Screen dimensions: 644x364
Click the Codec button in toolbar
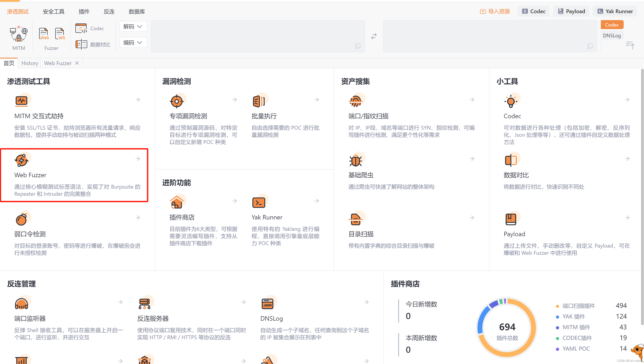[x=534, y=11]
